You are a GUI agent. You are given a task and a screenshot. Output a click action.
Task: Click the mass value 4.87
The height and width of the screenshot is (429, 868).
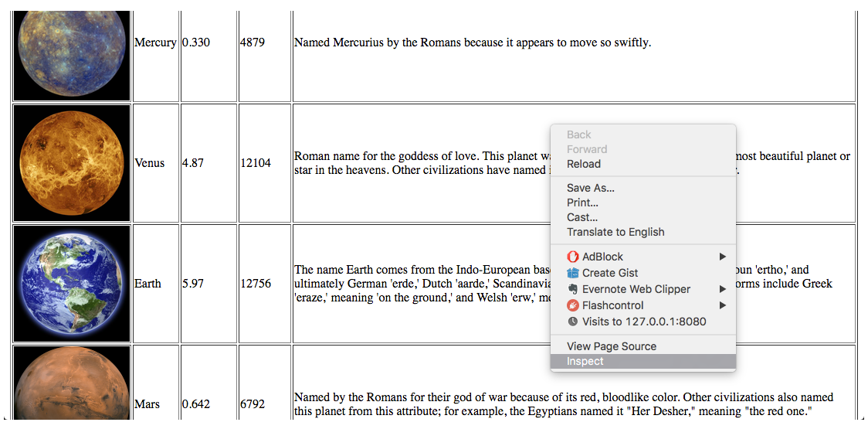[x=193, y=164]
